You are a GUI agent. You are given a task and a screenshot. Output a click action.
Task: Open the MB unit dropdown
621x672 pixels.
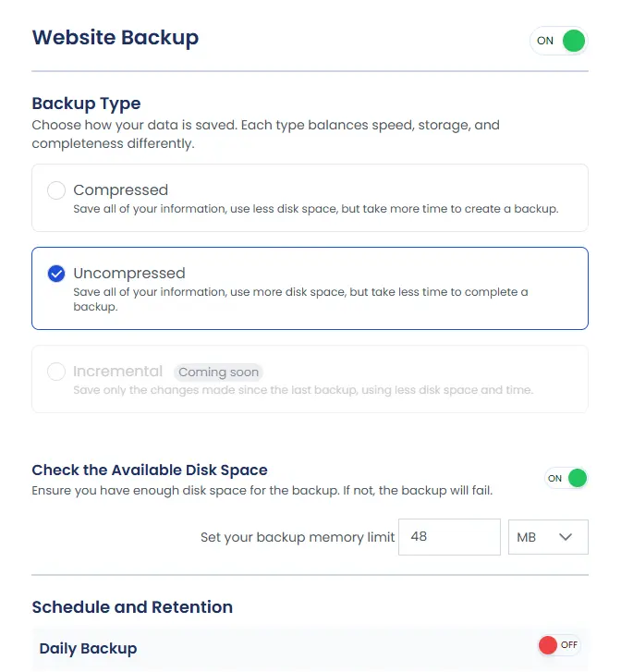tap(548, 536)
